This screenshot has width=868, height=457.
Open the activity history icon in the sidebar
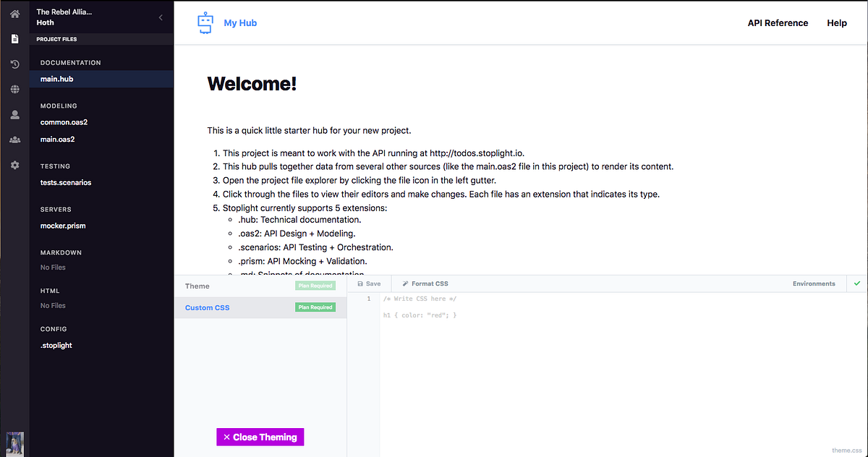pos(14,64)
